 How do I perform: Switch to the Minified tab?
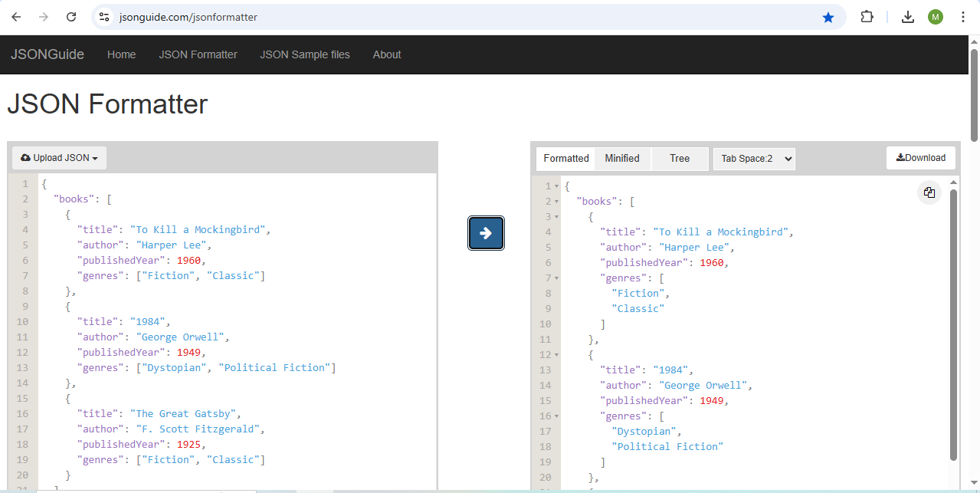tap(622, 159)
